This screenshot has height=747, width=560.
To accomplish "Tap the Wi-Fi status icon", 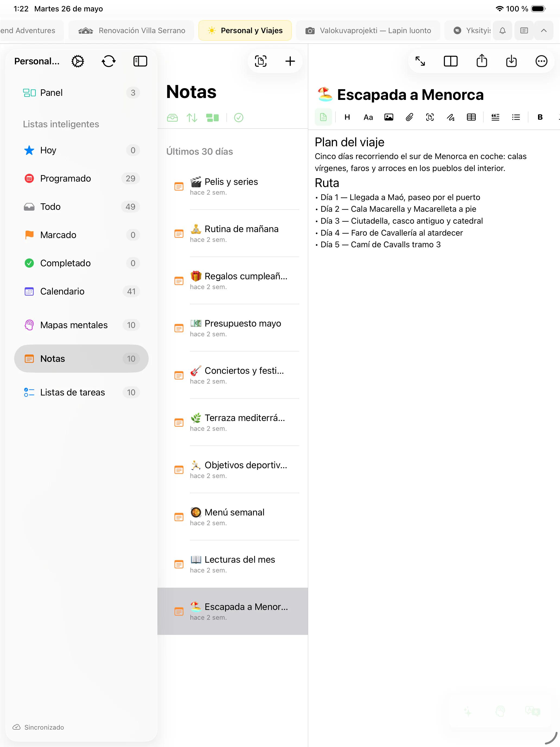I will (x=499, y=9).
